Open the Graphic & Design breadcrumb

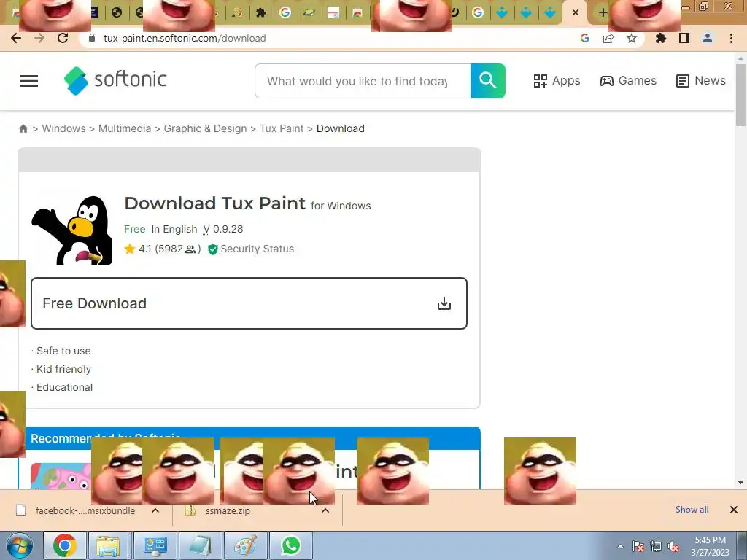[205, 128]
